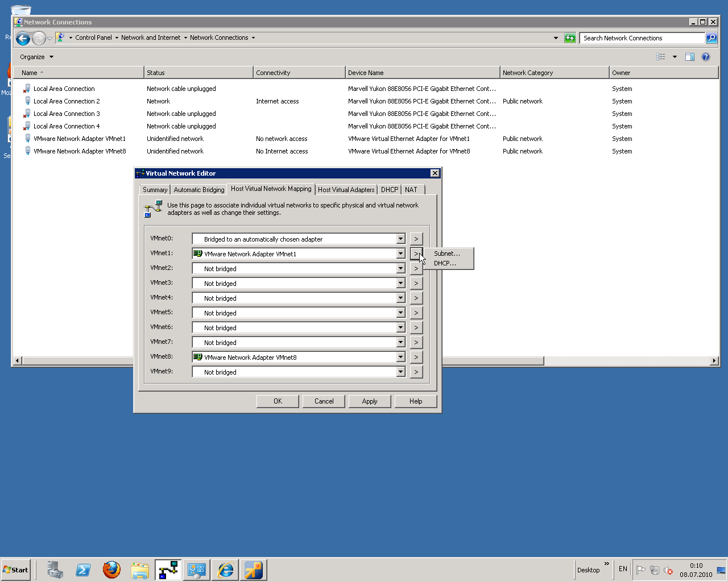
Task: Click the Apply button
Action: [370, 401]
